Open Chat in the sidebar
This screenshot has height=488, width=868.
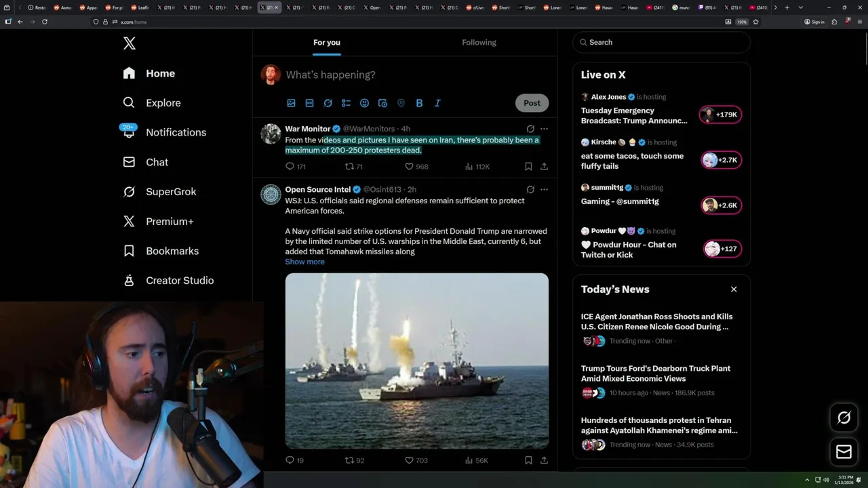click(x=145, y=162)
